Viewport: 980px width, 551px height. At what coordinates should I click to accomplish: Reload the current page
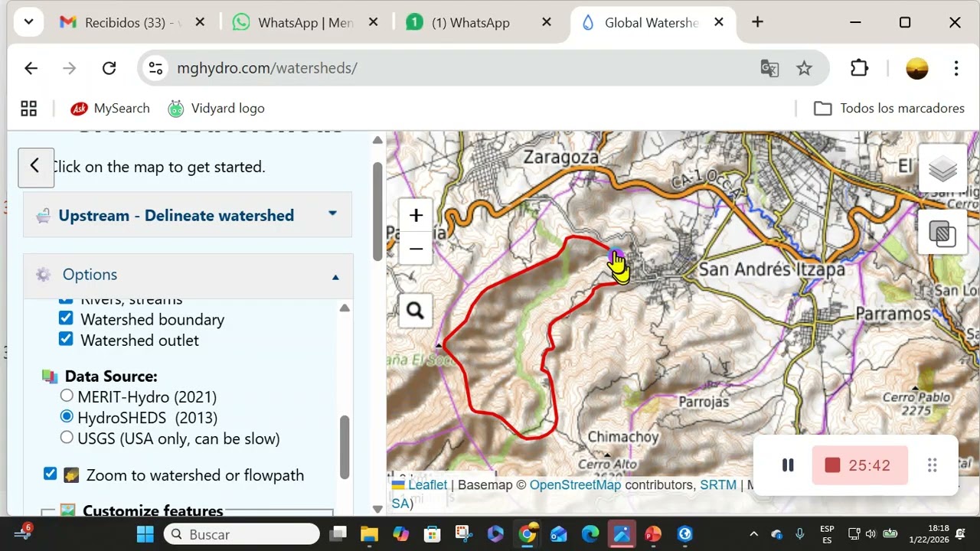109,68
